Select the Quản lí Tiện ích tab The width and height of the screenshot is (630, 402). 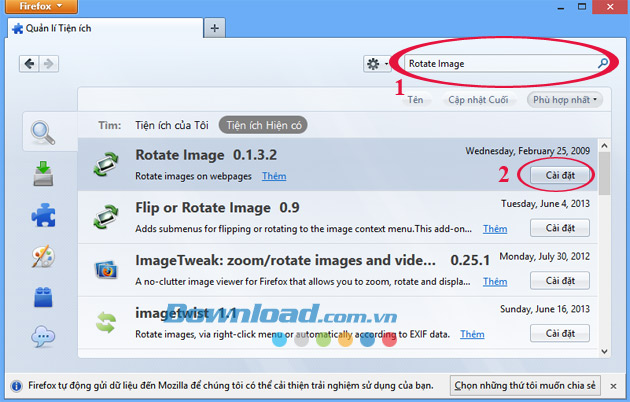tap(105, 28)
